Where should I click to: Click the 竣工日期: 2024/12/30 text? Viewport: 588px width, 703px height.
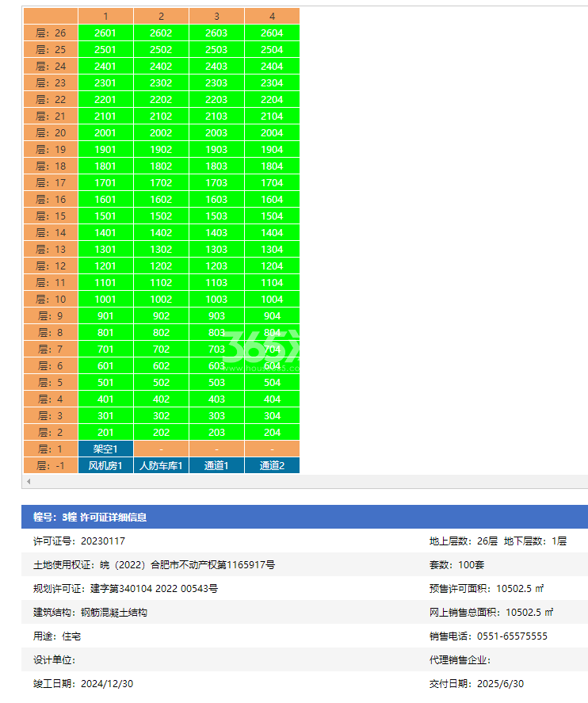coord(83,684)
